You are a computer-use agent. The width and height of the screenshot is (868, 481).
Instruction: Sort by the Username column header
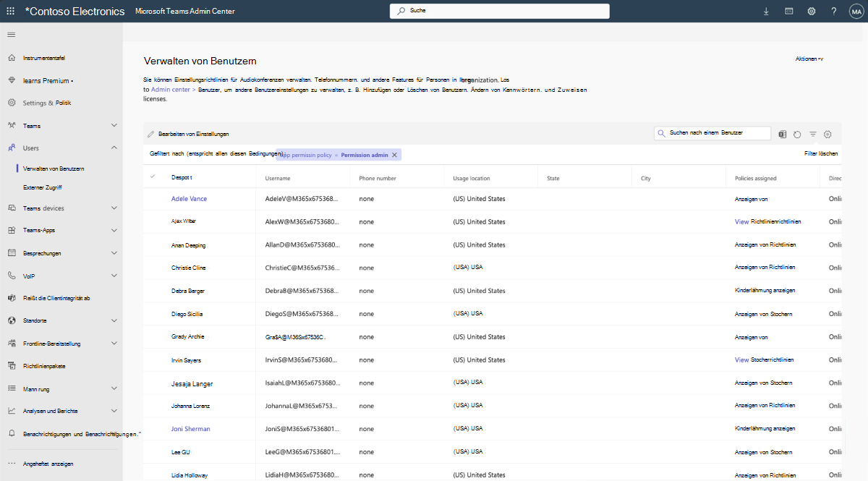point(278,178)
